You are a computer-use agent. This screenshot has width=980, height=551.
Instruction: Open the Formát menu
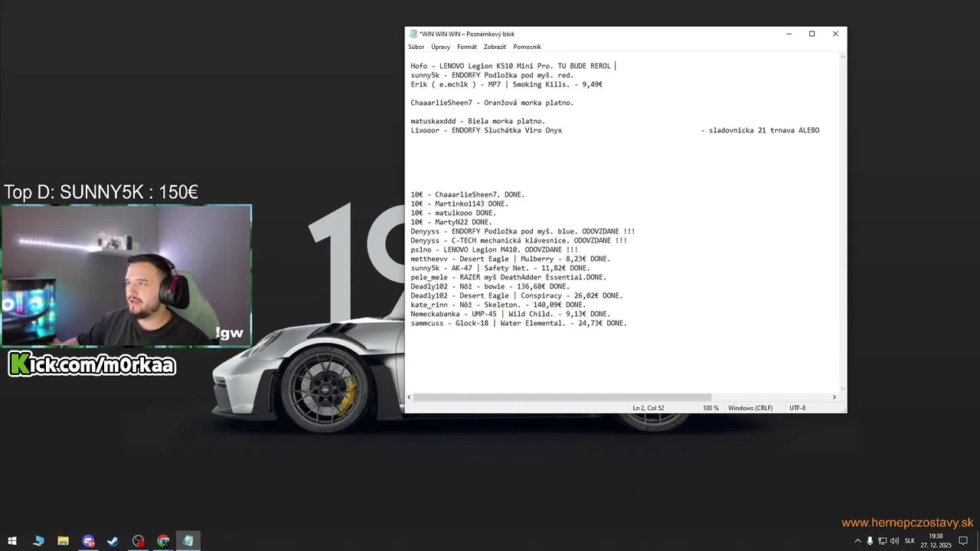(x=467, y=47)
